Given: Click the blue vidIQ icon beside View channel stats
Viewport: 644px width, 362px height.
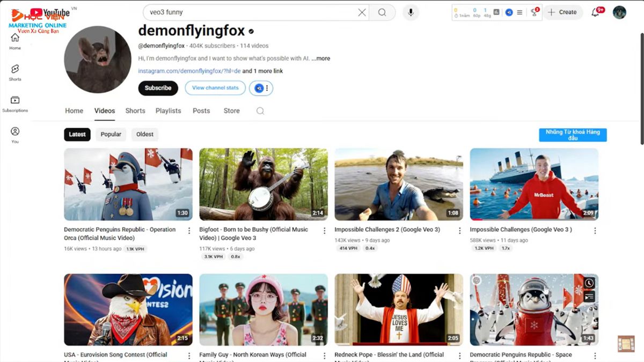Looking at the screenshot, I should (x=259, y=88).
